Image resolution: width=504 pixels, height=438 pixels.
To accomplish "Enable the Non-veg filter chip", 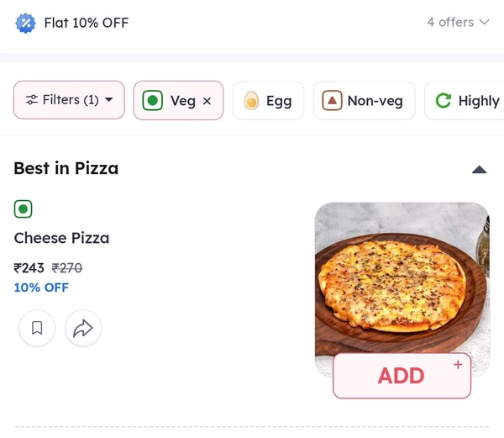I will pos(365,101).
